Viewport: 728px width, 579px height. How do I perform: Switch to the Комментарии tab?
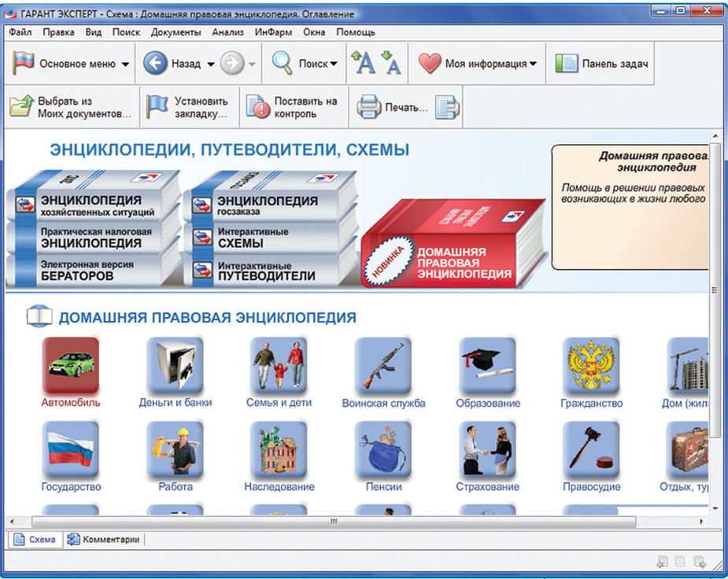pyautogui.click(x=104, y=540)
